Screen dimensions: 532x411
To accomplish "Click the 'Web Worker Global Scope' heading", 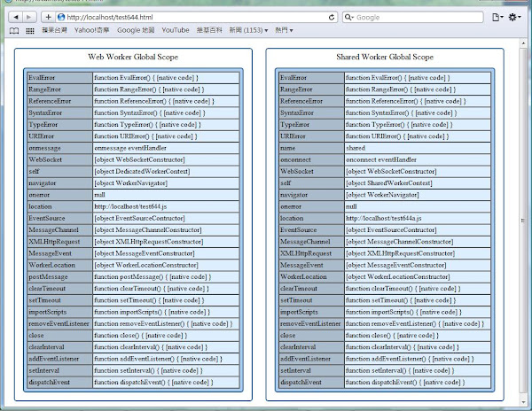I will click(133, 57).
